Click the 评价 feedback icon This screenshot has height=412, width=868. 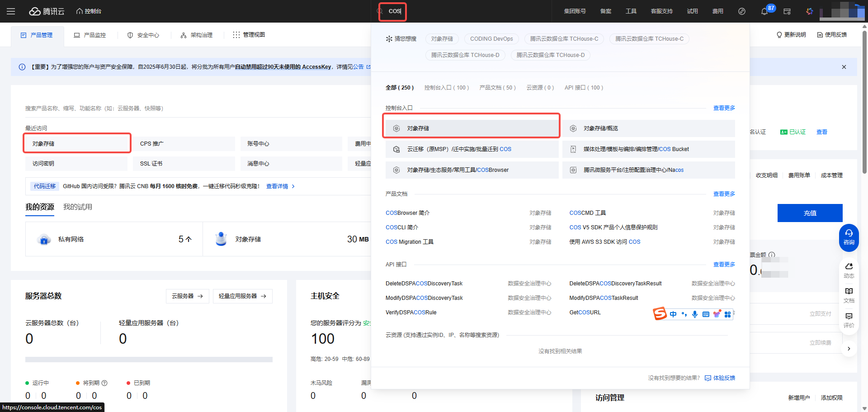pos(849,320)
